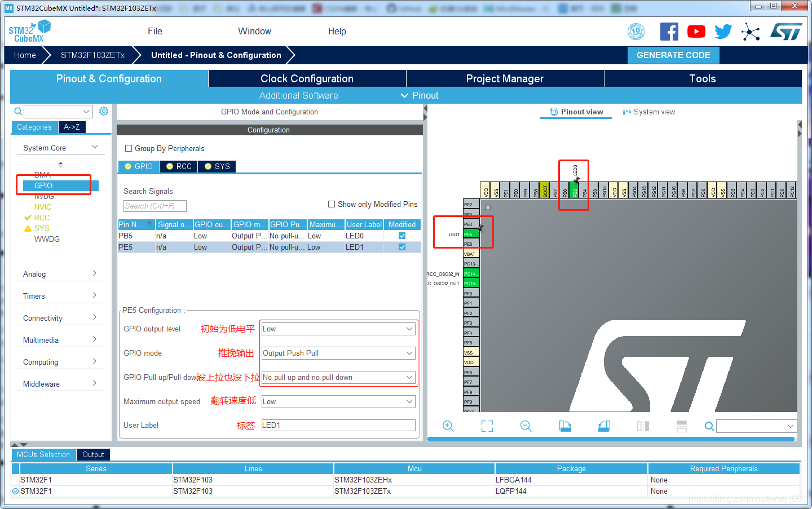Select the PC14 oscillator pin

(471, 274)
